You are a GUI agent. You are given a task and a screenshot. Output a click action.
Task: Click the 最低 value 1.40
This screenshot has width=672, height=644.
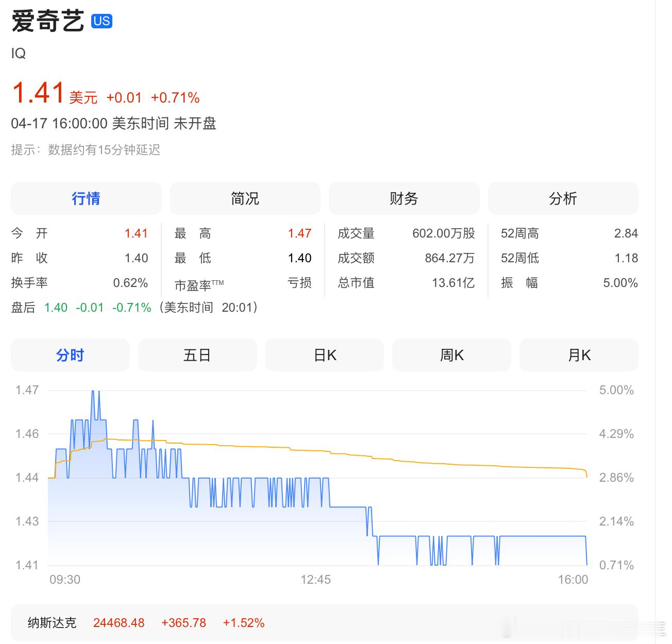(x=299, y=258)
